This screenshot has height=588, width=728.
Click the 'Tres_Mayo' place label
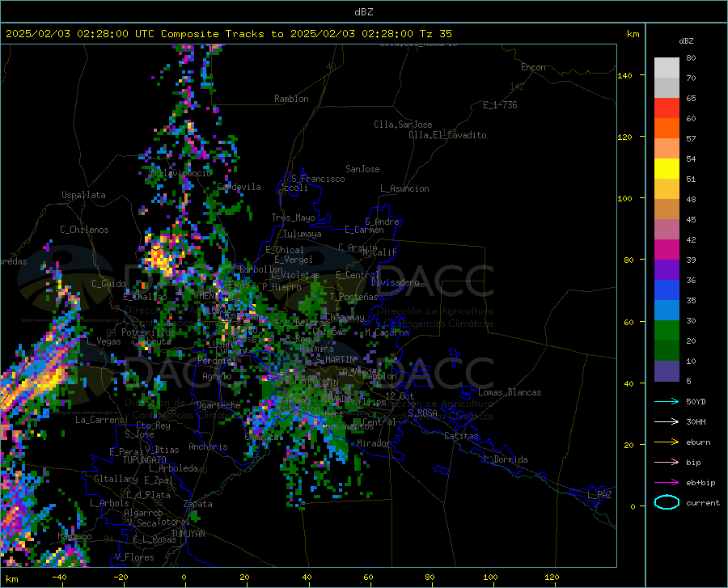pos(293,218)
